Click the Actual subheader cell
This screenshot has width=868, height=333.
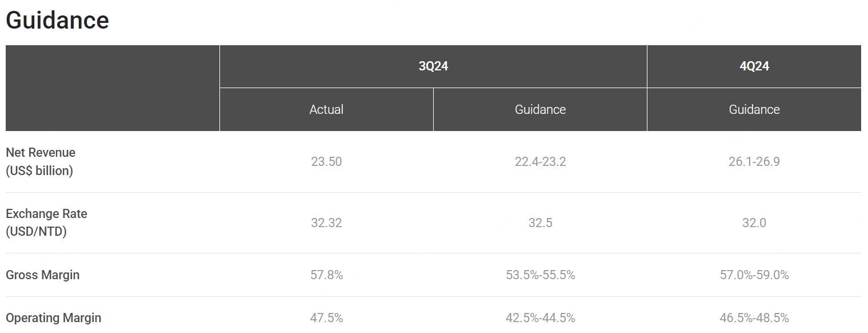pos(326,109)
